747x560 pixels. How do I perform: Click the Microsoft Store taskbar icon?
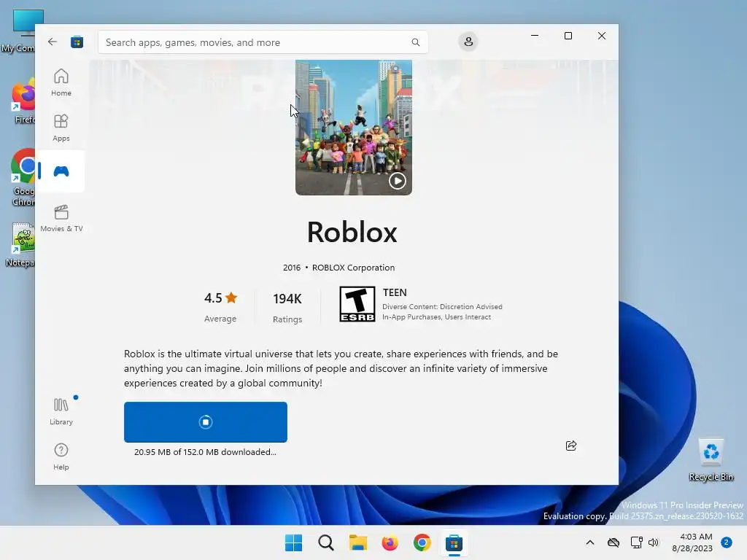click(454, 542)
